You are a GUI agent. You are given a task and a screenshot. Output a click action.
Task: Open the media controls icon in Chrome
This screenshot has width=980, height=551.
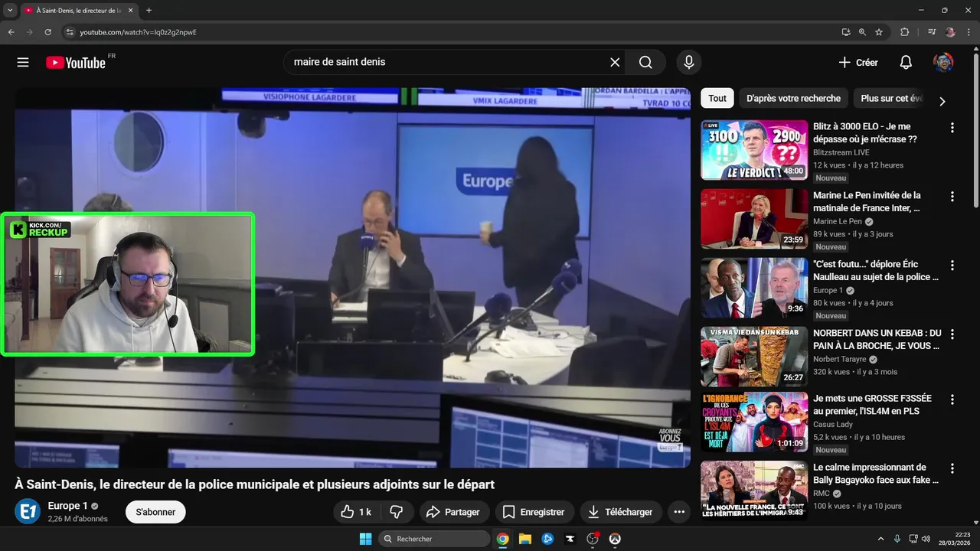932,32
